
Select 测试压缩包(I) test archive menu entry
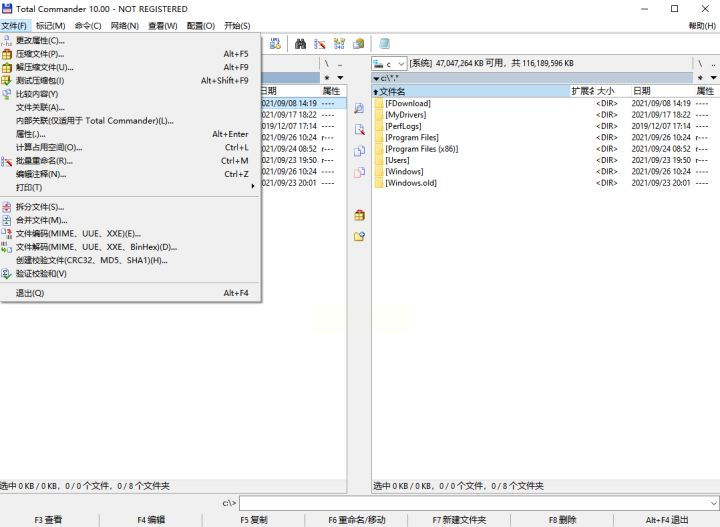pyautogui.click(x=131, y=80)
